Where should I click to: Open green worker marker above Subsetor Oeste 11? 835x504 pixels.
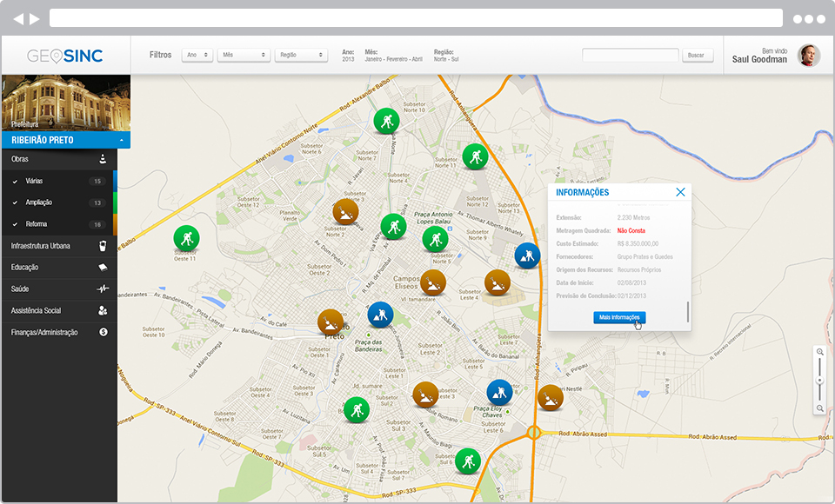(x=186, y=238)
